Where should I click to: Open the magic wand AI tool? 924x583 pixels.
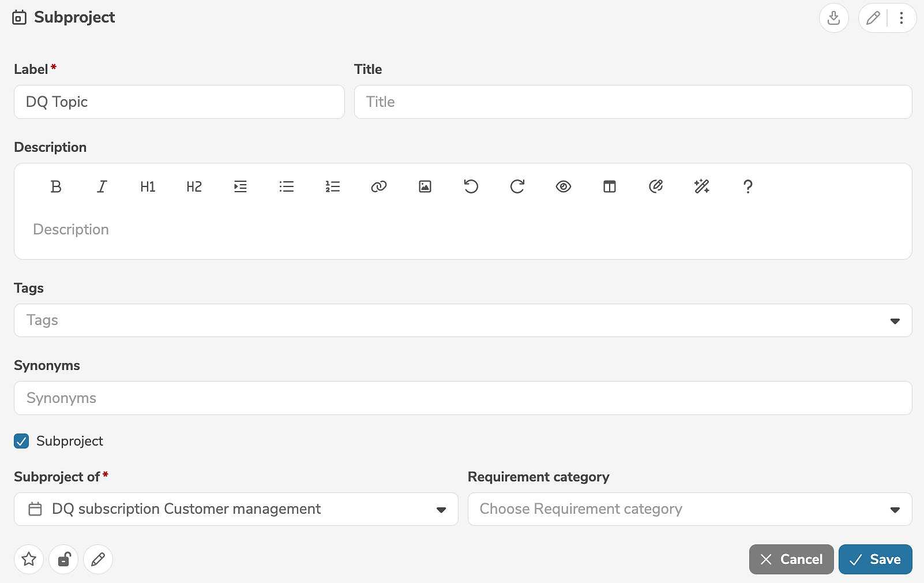click(x=702, y=186)
